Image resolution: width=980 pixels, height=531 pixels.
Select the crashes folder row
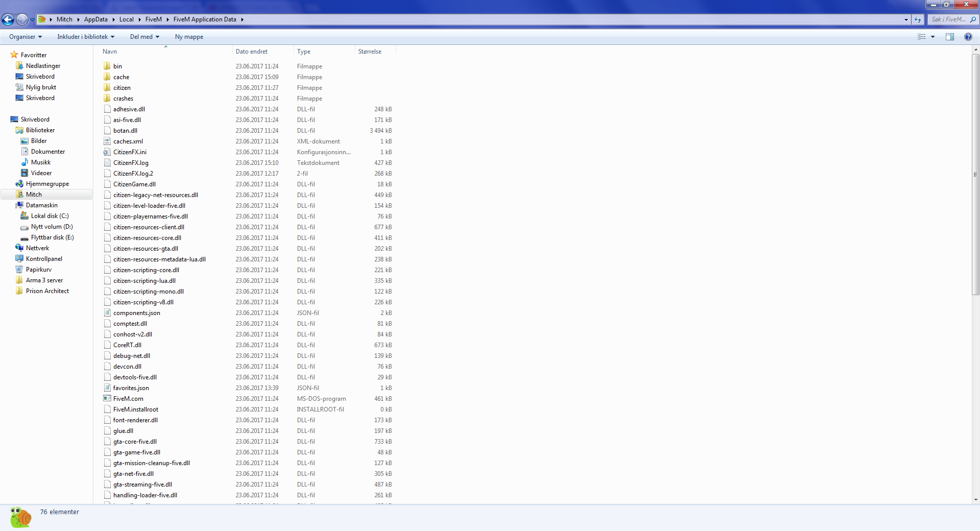point(248,99)
